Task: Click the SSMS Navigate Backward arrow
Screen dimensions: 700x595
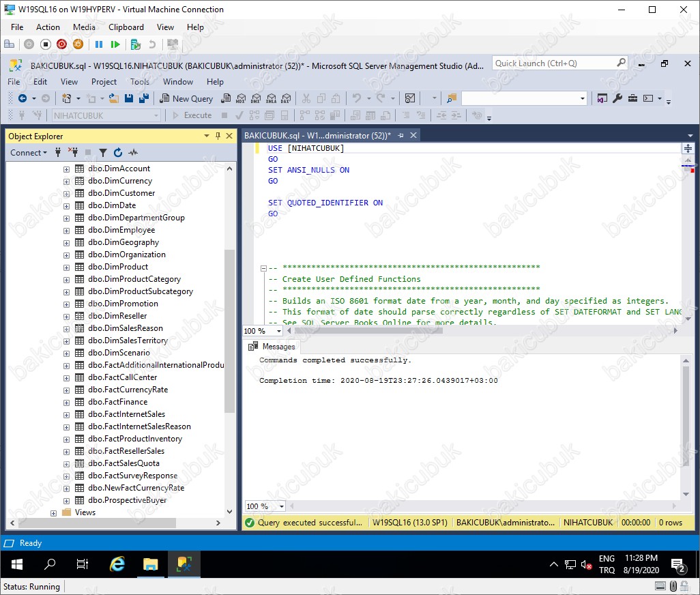Action: (x=23, y=98)
